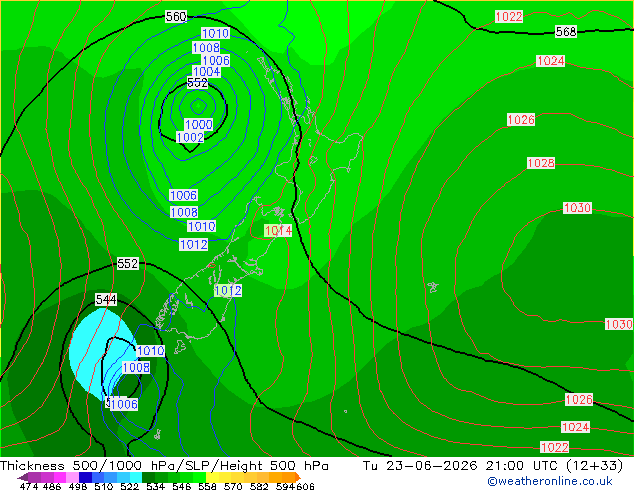This screenshot has width=634, height=490.
Task: Click the legend value 594
Action: tap(285, 486)
